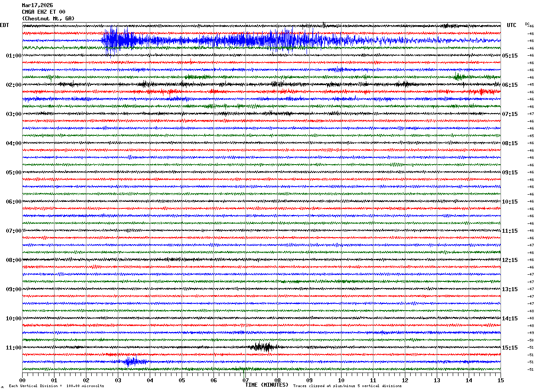Click the 05:15 UTC time label

(510, 56)
